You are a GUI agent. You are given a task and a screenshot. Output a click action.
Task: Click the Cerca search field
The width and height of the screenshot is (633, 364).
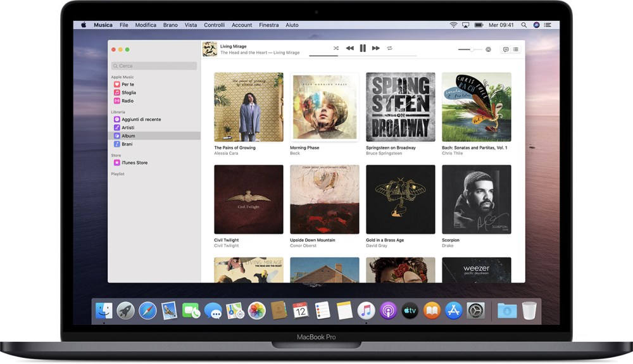pyautogui.click(x=154, y=66)
